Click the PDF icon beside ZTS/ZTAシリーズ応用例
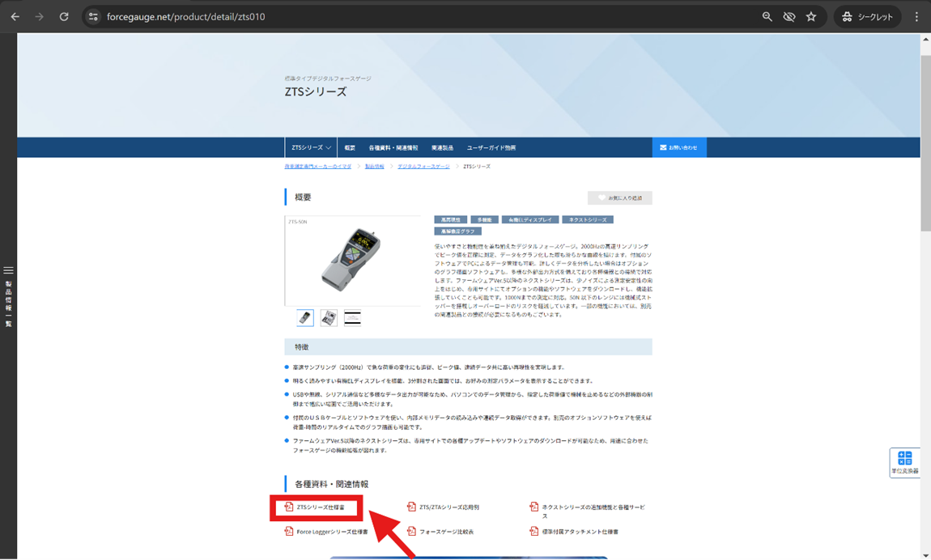 (411, 507)
